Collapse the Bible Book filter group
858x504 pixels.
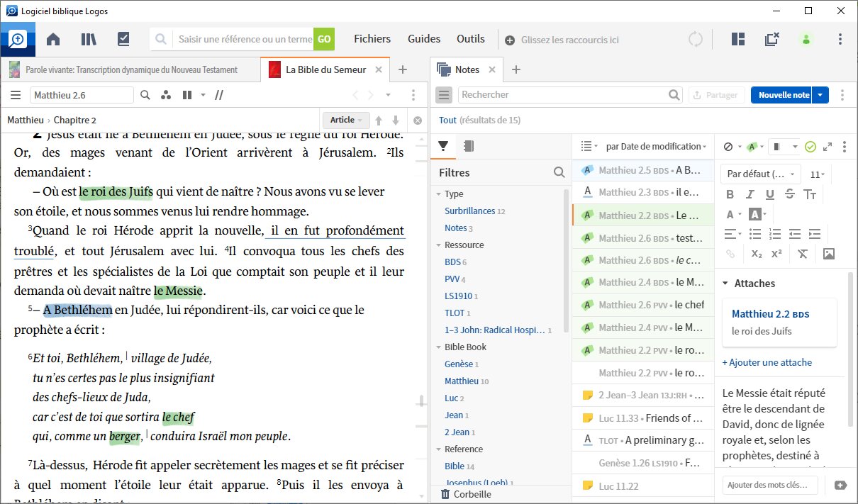tap(439, 347)
